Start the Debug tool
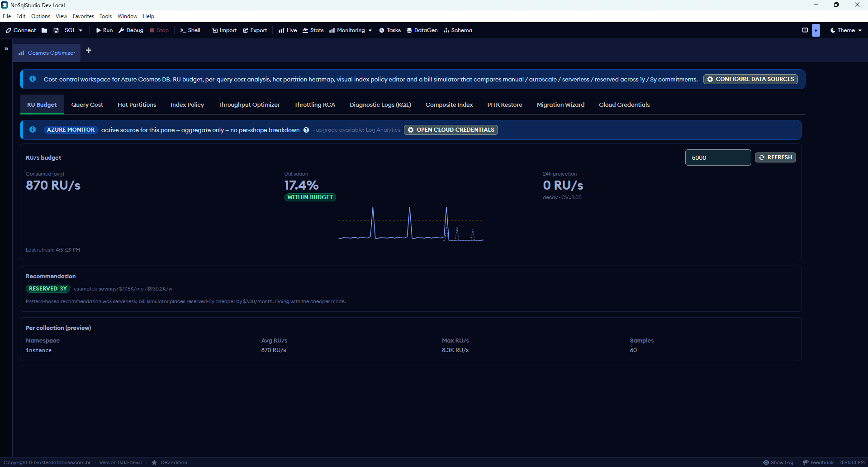The image size is (868, 467). tap(131, 30)
